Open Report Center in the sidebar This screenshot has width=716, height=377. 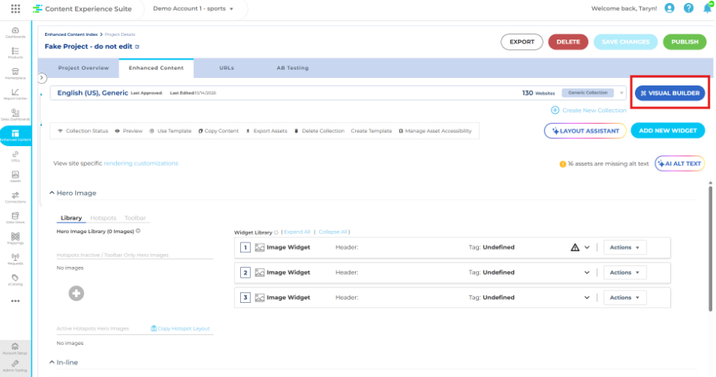point(16,94)
